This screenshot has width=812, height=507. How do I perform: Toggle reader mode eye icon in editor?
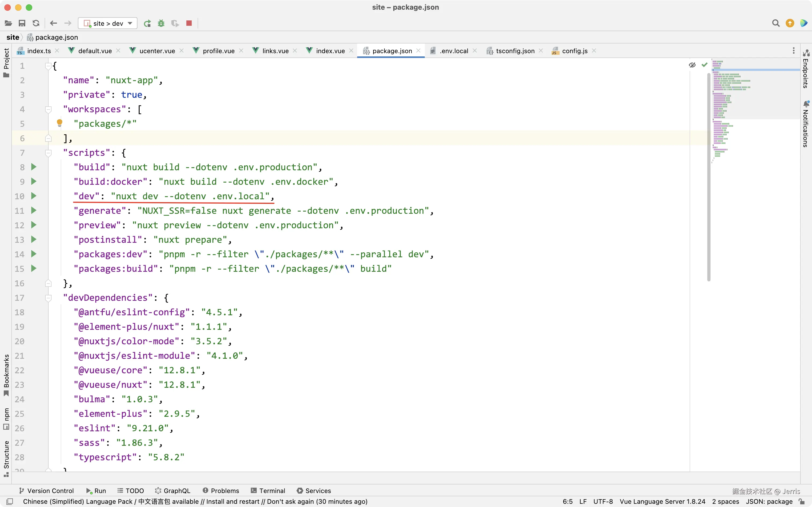(x=692, y=65)
